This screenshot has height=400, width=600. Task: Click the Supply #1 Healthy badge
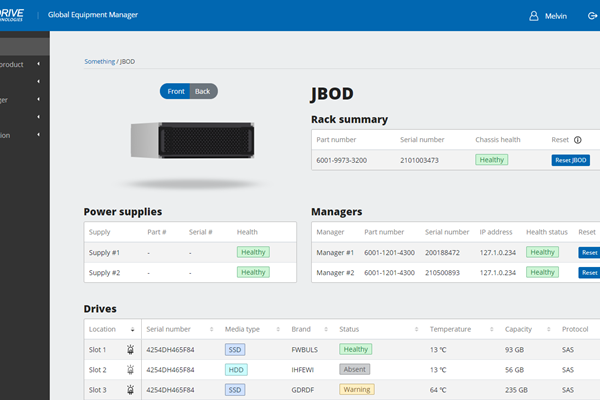point(253,252)
